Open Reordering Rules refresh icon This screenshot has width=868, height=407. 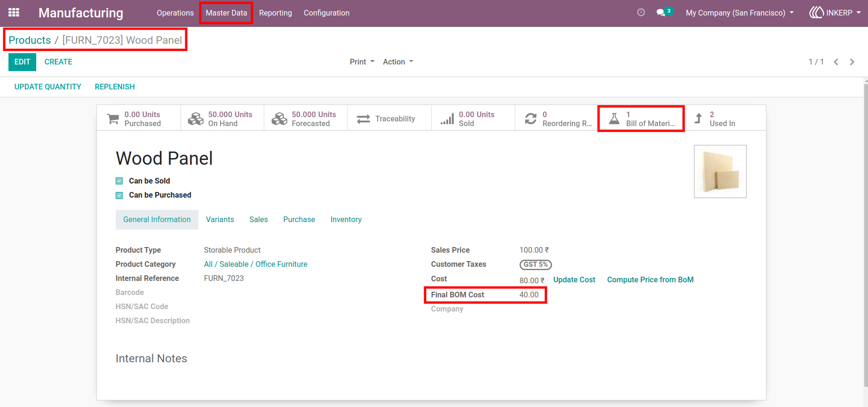click(x=531, y=119)
